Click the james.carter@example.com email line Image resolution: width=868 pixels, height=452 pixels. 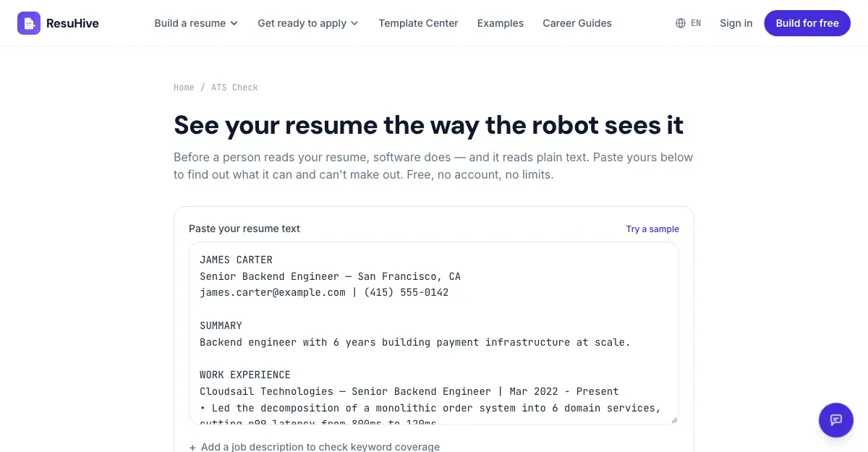(x=324, y=293)
